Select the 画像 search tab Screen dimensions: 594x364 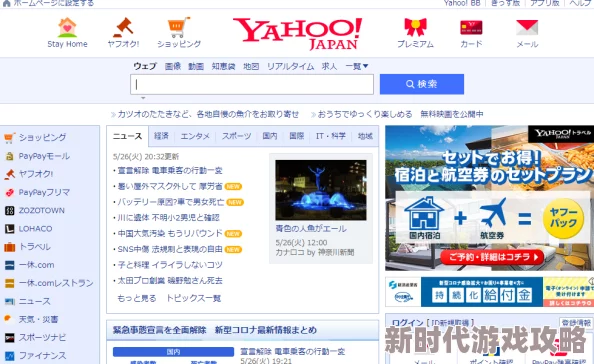[173, 66]
